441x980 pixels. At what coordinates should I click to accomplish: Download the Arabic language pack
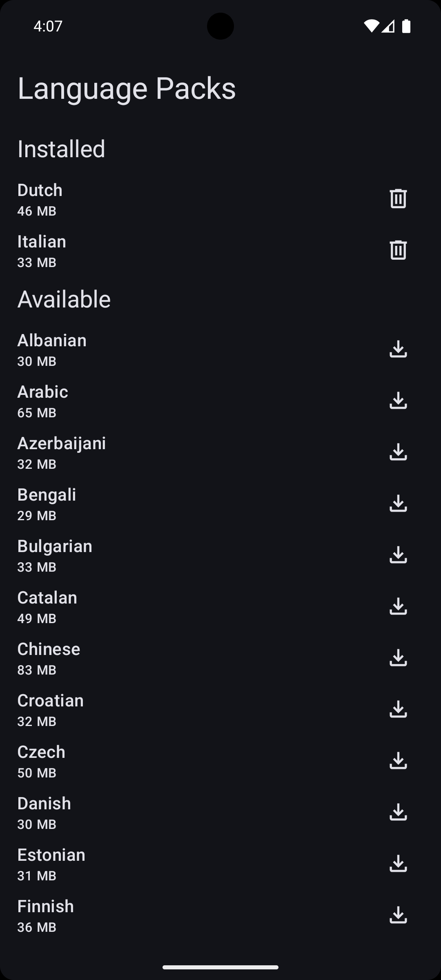click(398, 401)
